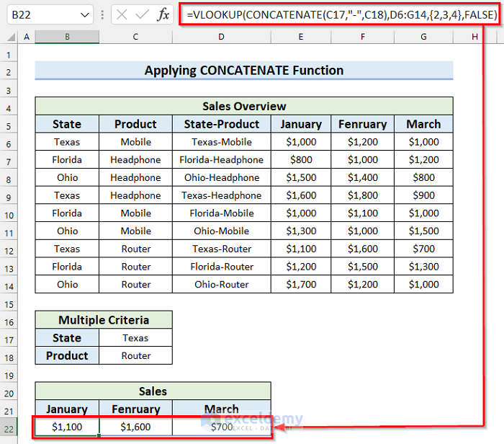Screen dimensions: 504x444
Task: Click result cell B22 showing $1,100
Action: [x=67, y=427]
